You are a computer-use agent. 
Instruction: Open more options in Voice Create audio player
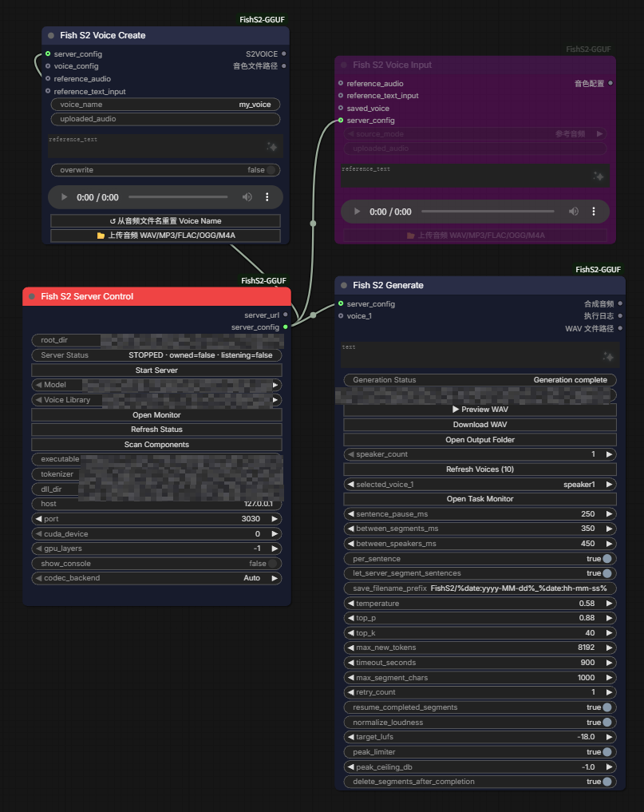click(267, 197)
